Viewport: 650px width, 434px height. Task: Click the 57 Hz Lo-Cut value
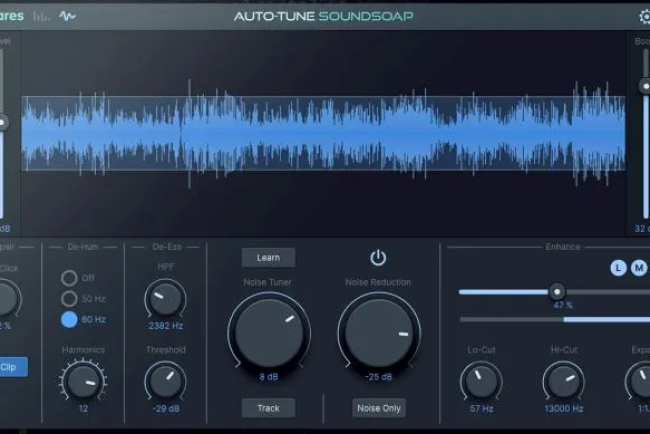(x=481, y=409)
